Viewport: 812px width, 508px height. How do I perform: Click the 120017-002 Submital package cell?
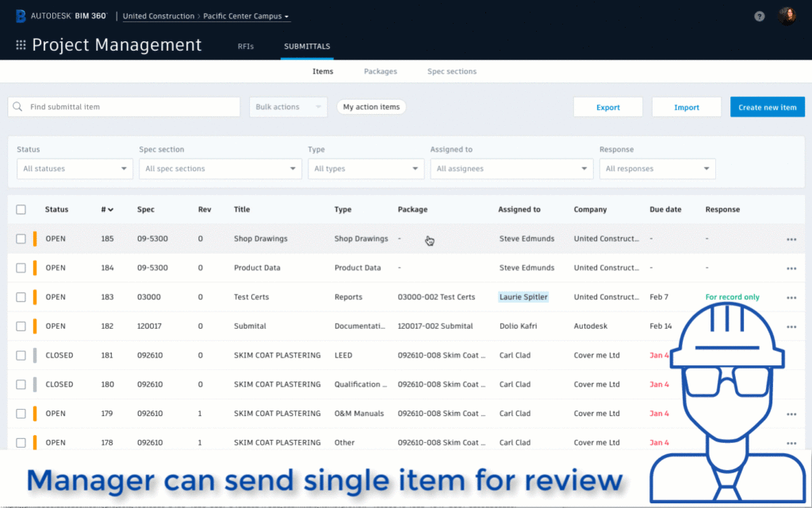coord(435,326)
